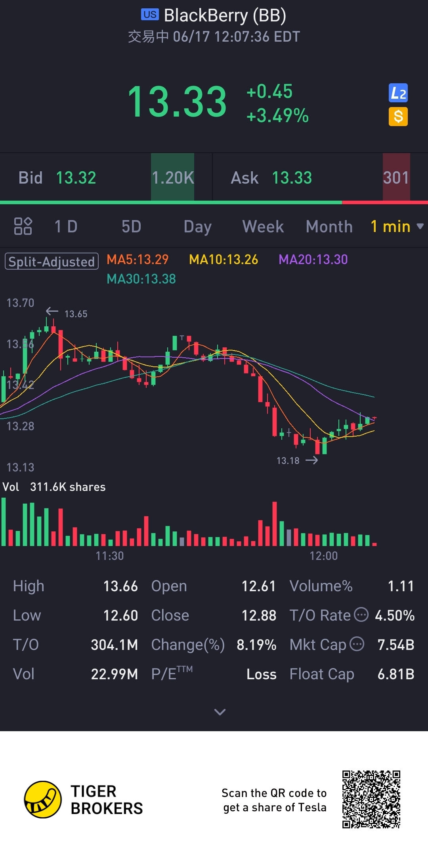This screenshot has width=428, height=868.
Task: Tap the MA10:13.26 indicator label
Action: coord(224,259)
